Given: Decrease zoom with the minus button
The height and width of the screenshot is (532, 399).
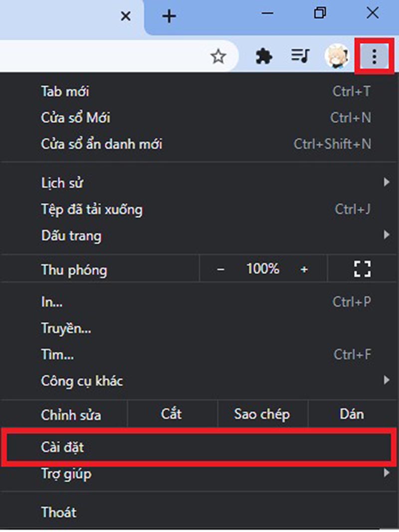Looking at the screenshot, I should click(x=220, y=269).
